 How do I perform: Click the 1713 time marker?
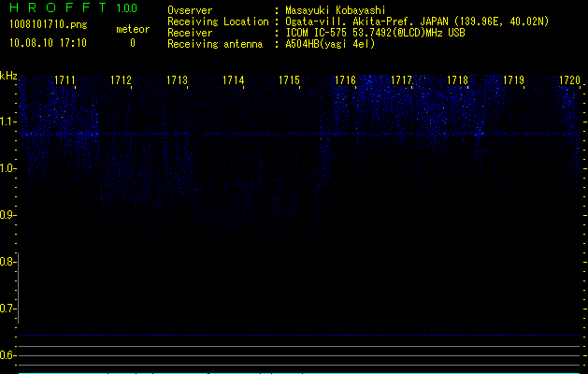point(177,80)
